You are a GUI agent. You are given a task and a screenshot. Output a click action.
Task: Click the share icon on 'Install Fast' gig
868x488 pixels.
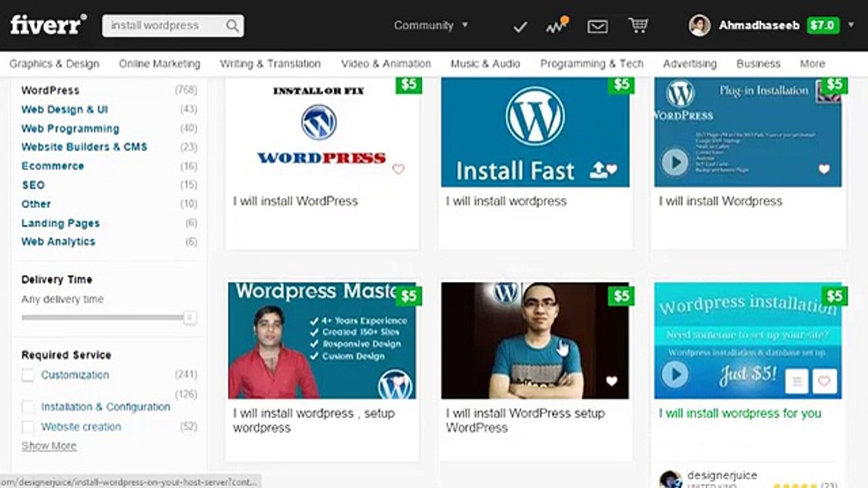click(597, 171)
